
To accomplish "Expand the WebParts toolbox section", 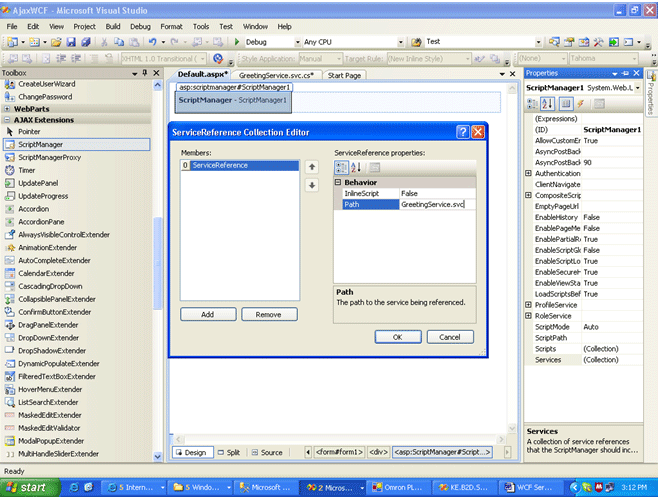I will coord(7,109).
